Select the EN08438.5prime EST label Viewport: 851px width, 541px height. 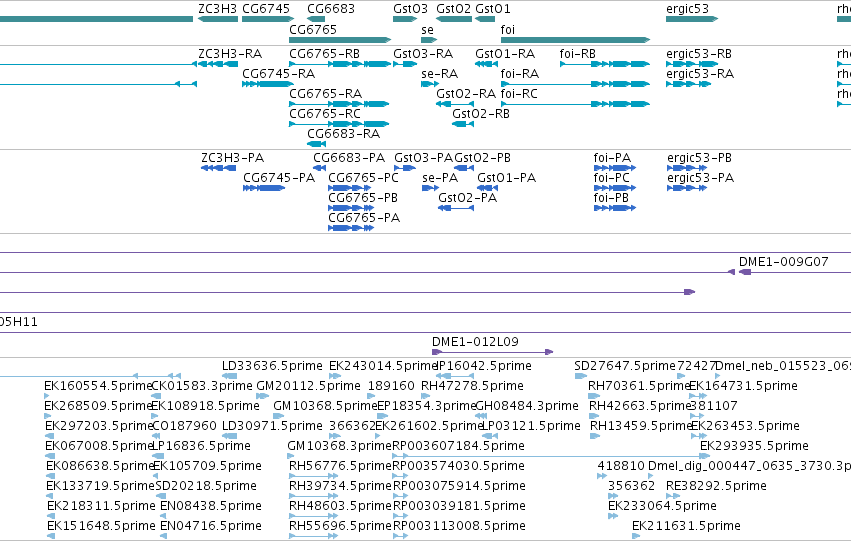click(x=211, y=507)
